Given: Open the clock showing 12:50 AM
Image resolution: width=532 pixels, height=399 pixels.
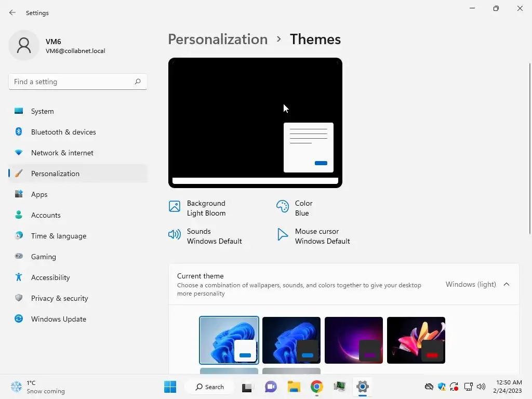Looking at the screenshot, I should pyautogui.click(x=507, y=387).
